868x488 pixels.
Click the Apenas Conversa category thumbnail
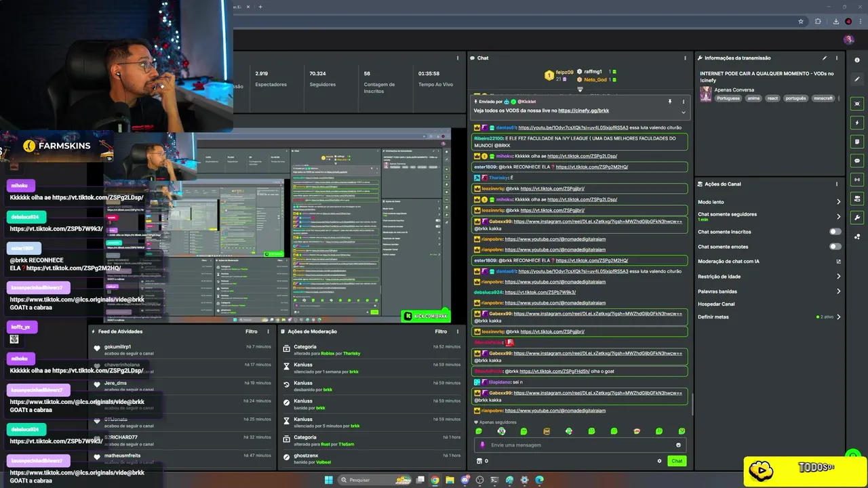(x=706, y=94)
